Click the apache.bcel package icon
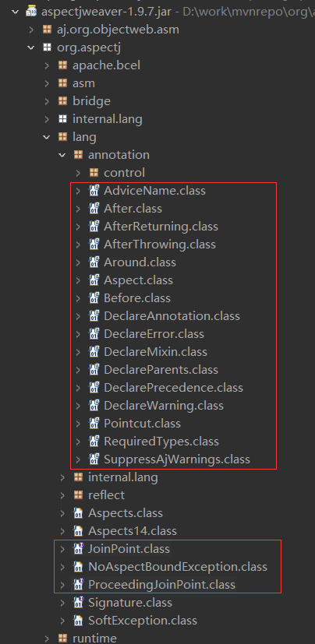This screenshot has height=644, width=315. coord(62,65)
